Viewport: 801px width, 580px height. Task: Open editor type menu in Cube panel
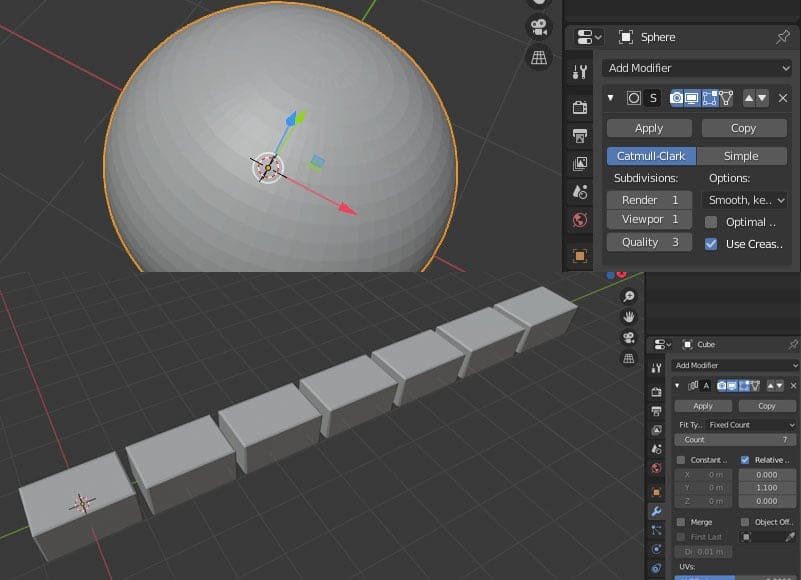coord(663,344)
